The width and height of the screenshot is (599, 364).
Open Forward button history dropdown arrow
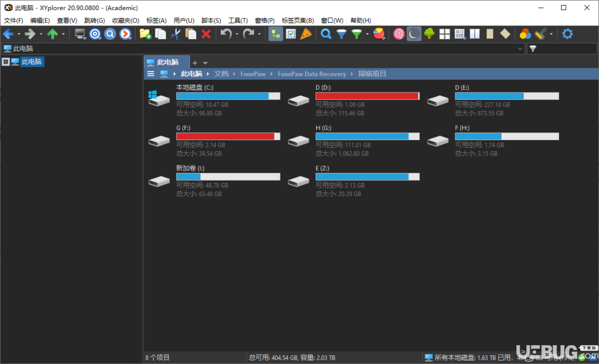point(41,34)
